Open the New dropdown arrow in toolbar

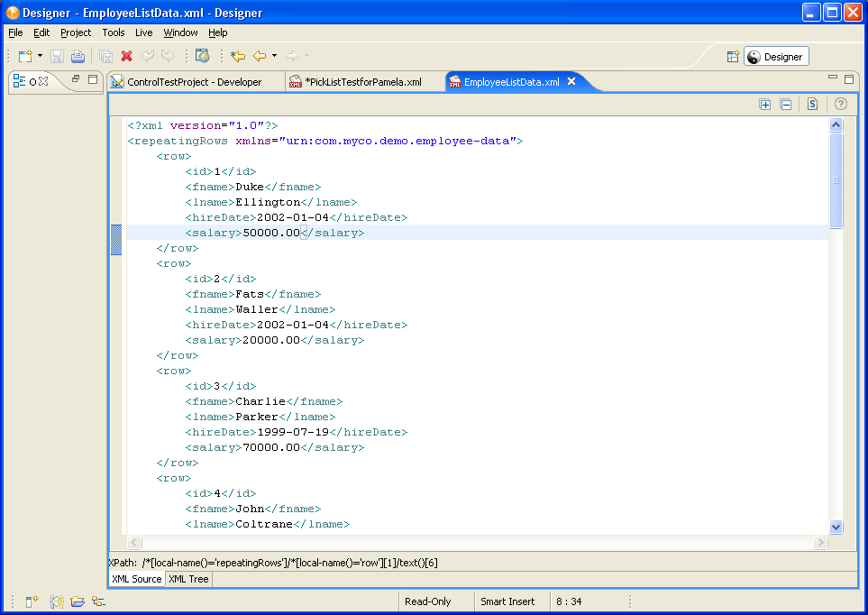pyautogui.click(x=41, y=56)
